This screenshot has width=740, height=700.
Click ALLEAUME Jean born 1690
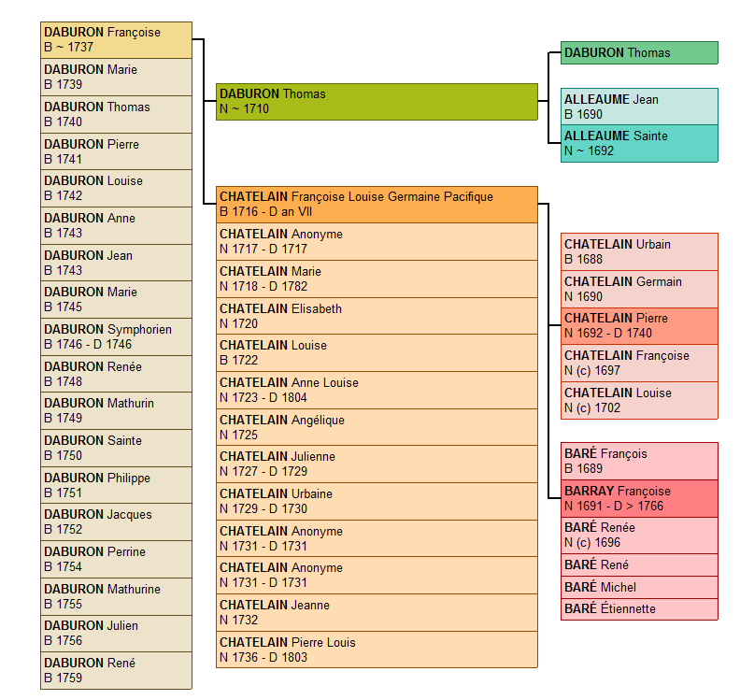point(639,107)
